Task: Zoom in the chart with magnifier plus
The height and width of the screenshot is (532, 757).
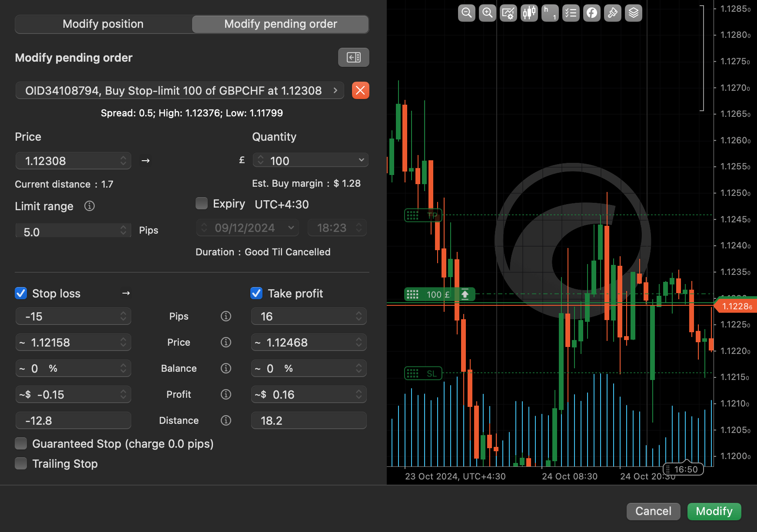Action: 487,13
